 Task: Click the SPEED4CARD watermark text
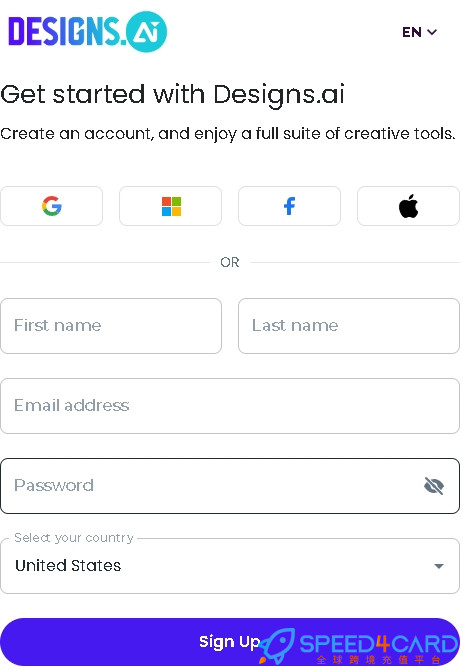[x=379, y=644]
